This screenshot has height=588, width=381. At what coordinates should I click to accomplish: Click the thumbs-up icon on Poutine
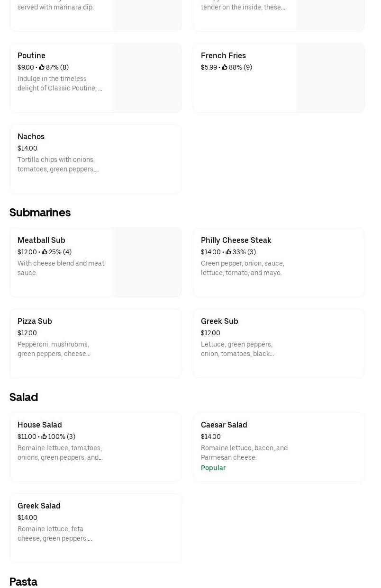tap(42, 68)
